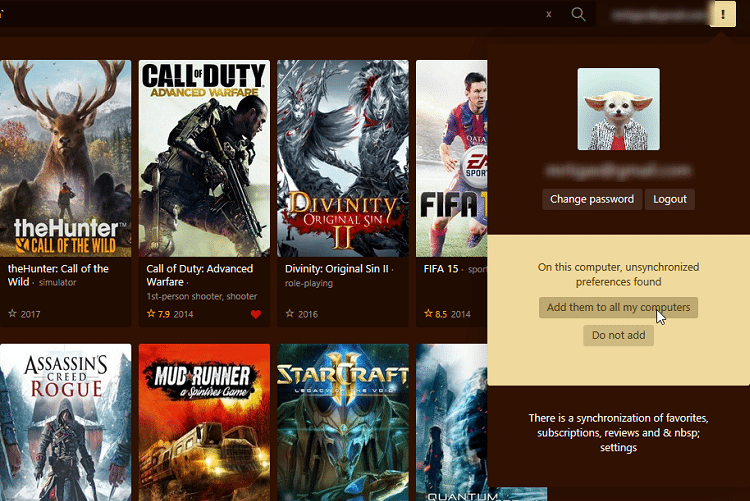Click the 7.9 rating star on Call of Duty

coord(151,313)
